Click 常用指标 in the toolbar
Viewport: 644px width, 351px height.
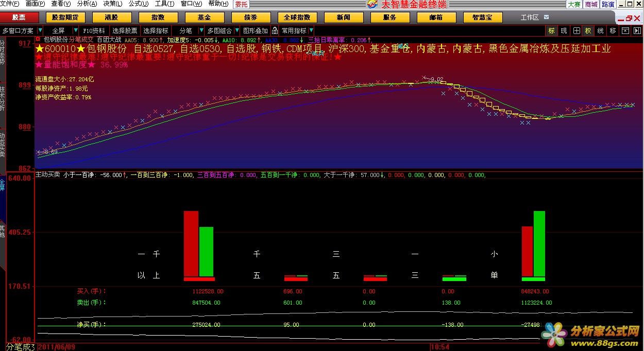294,31
